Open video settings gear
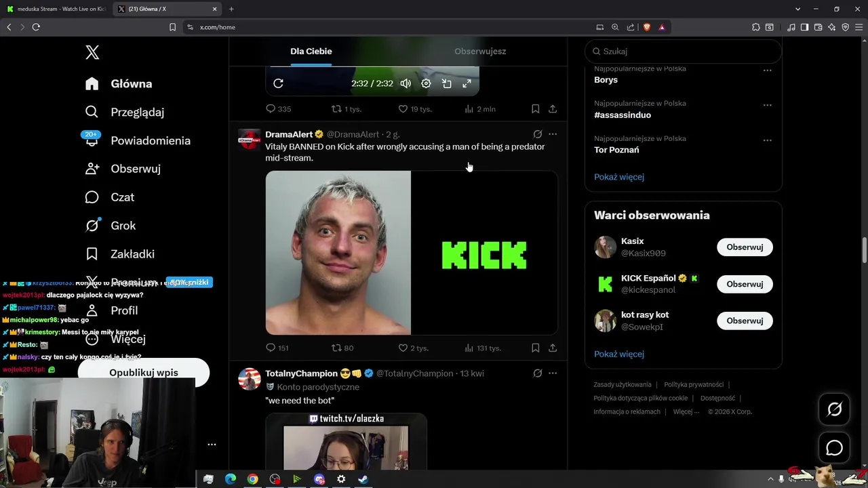868x488 pixels. (x=426, y=83)
